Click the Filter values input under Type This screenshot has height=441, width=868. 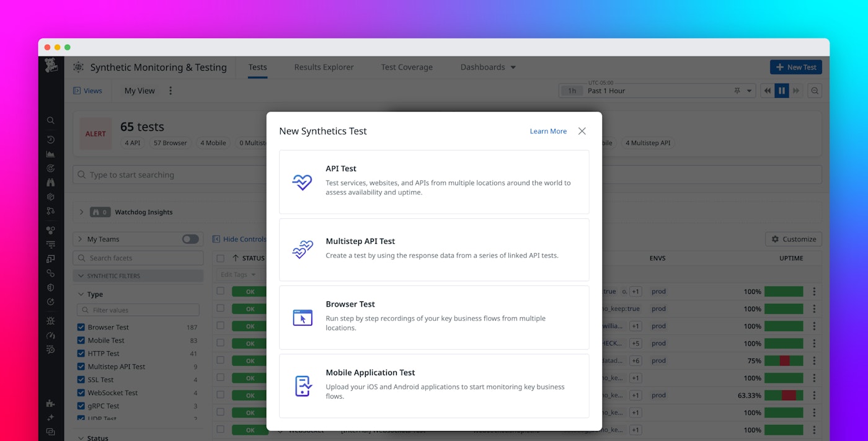pyautogui.click(x=138, y=310)
